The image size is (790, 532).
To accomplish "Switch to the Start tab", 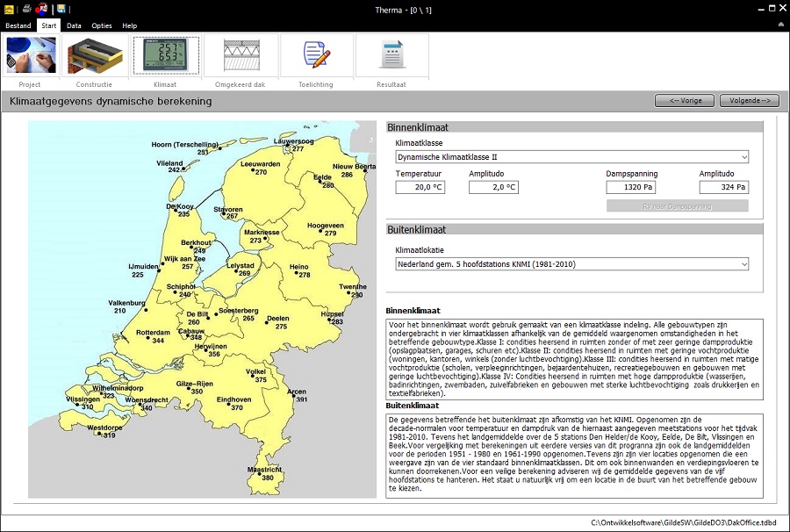I will tap(49, 25).
